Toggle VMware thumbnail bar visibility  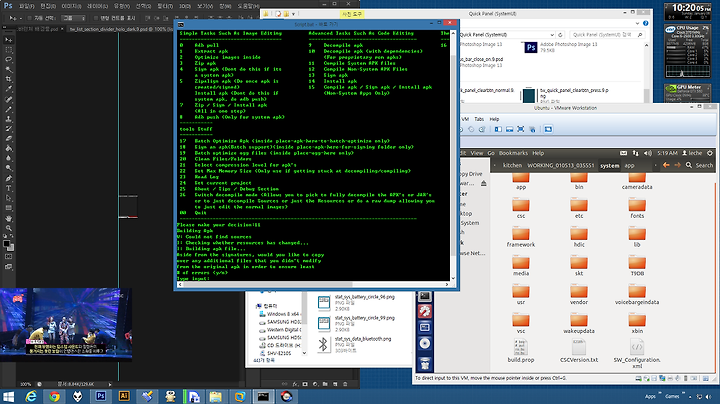pyautogui.click(x=510, y=129)
